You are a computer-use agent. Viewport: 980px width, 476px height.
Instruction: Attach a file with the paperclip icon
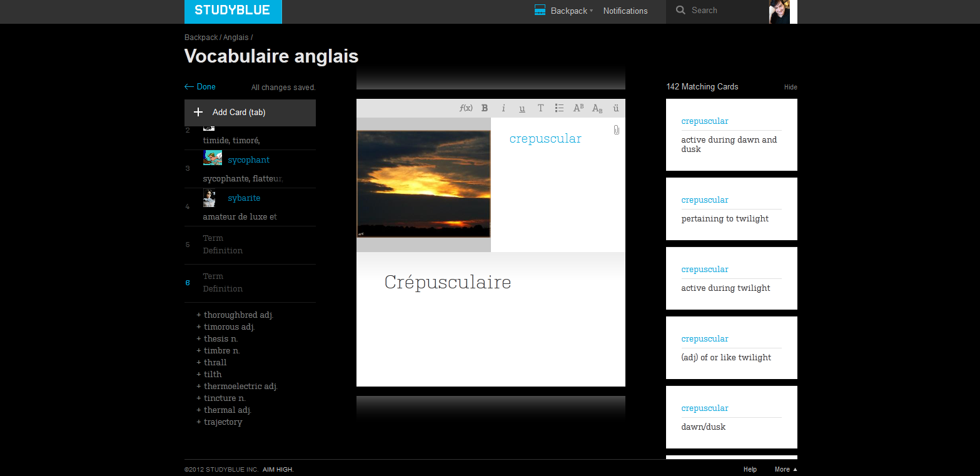616,129
